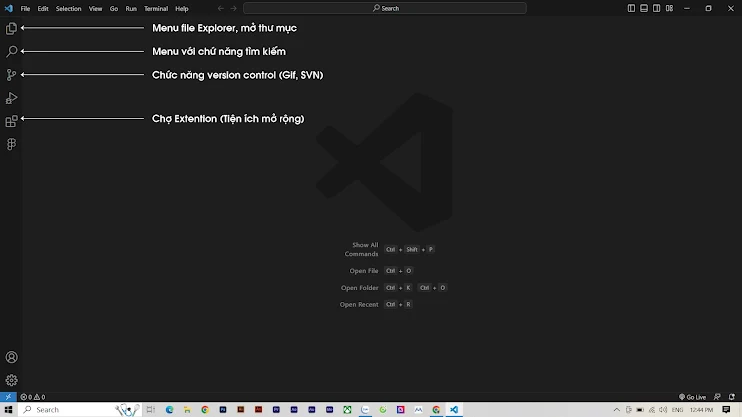The image size is (742, 417).
Task: Toggle the primary side bar layout icon
Action: (631, 8)
